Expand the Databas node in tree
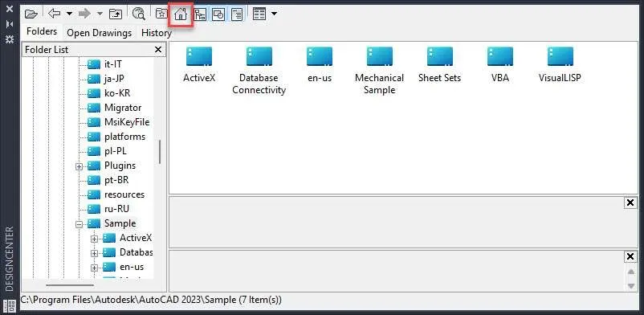The image size is (644, 315). [95, 253]
